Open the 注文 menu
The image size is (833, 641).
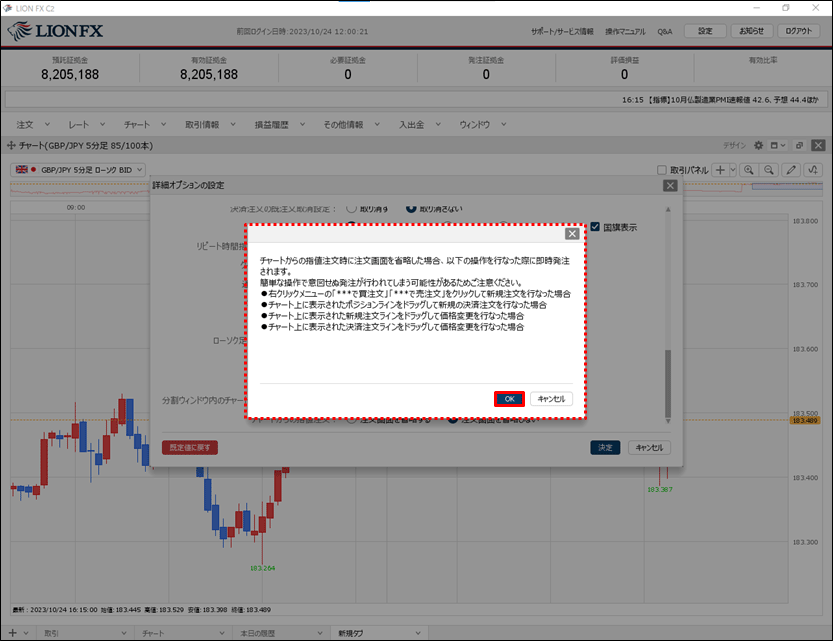click(x=32, y=125)
